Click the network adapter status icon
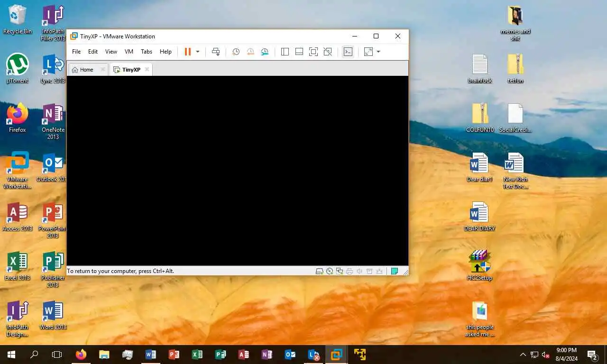Screen dimensions: 607x364 [340, 271]
